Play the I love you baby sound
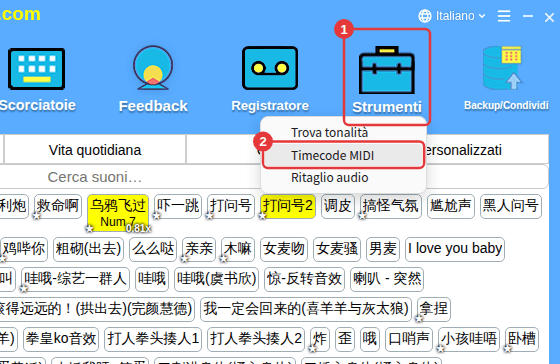 click(x=455, y=249)
